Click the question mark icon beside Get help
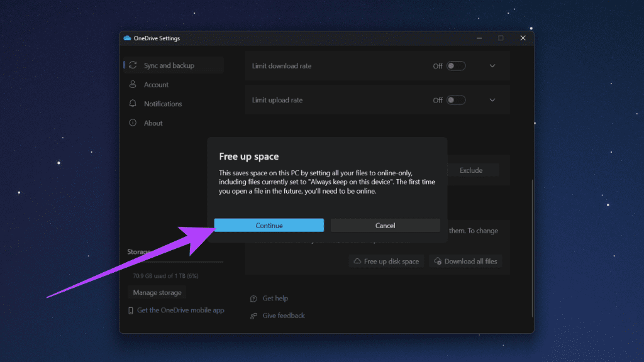Image resolution: width=644 pixels, height=362 pixels. pos(253,298)
